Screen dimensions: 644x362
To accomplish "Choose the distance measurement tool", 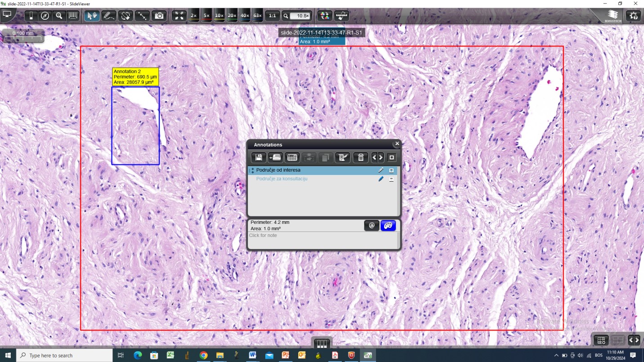I will point(142,16).
